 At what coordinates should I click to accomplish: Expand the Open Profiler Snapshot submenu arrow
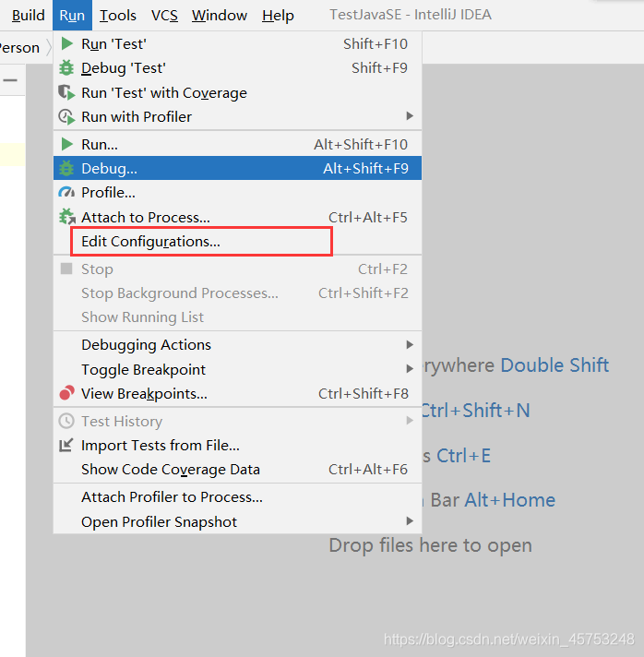point(410,520)
